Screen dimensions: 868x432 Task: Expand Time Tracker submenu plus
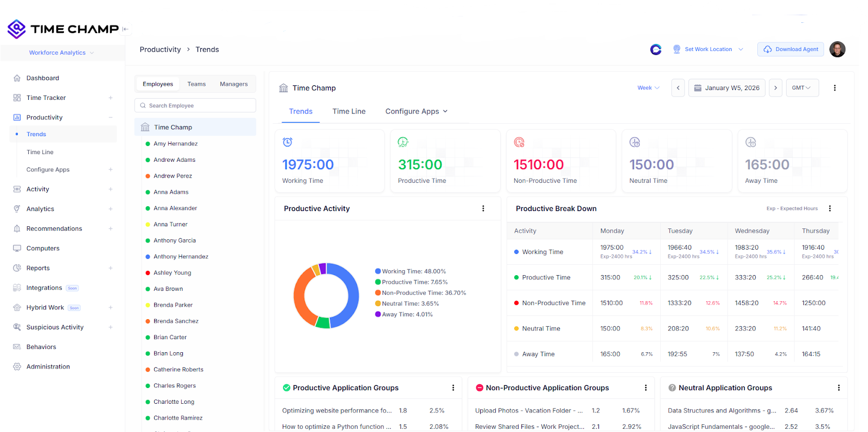pos(111,98)
